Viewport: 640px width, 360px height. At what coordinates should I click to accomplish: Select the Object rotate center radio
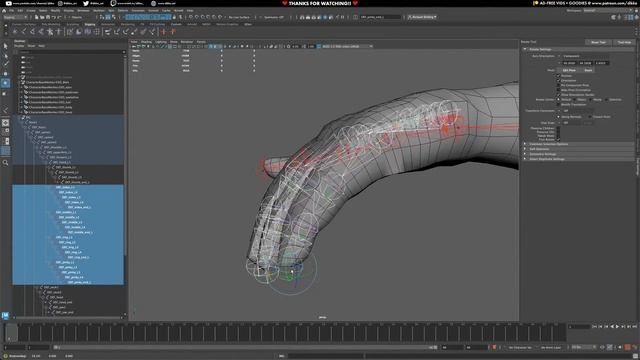point(575,100)
